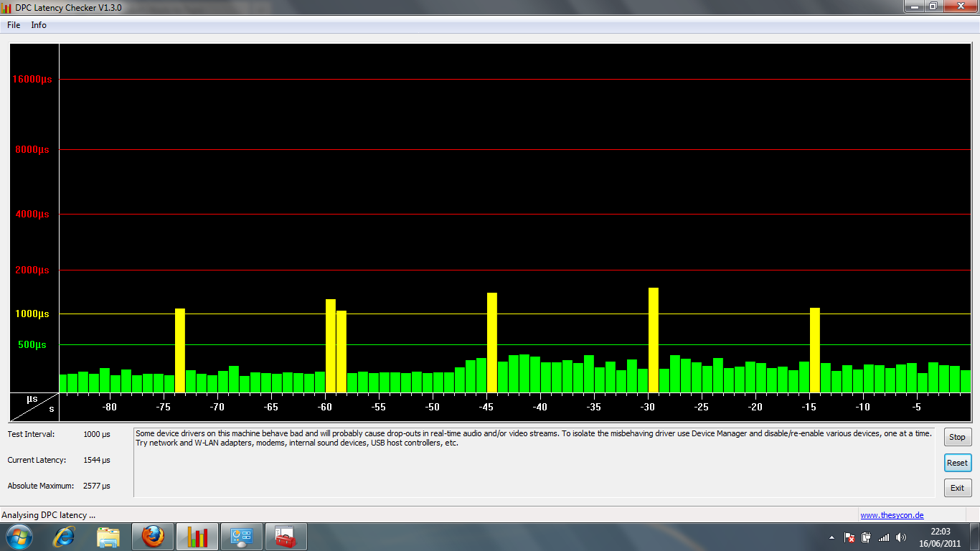Image resolution: width=980 pixels, height=551 pixels.
Task: Launch Internet Explorer from the taskbar
Action: [x=64, y=537]
